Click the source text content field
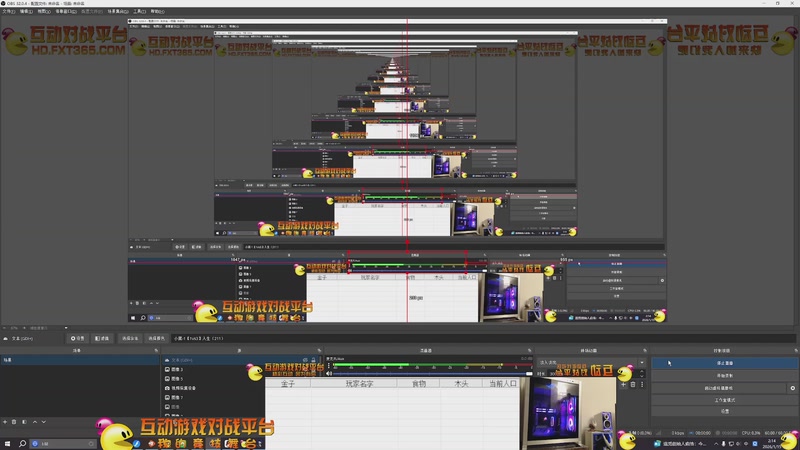The height and width of the screenshot is (450, 800). coord(484,338)
